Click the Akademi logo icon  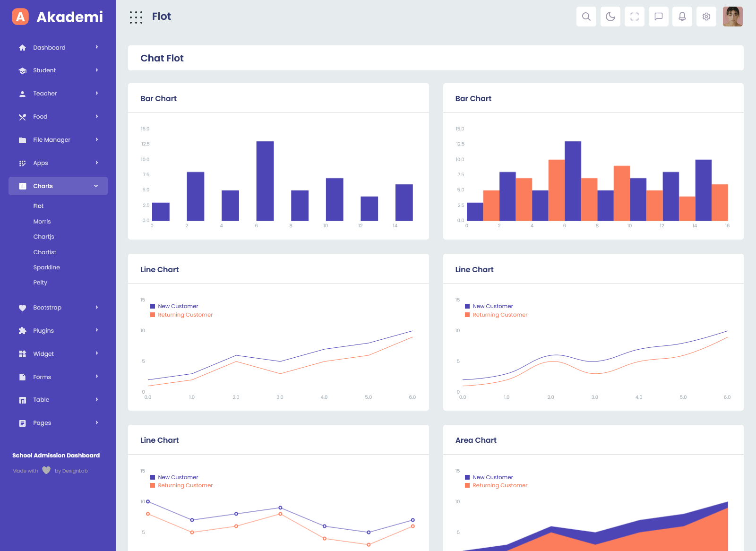click(x=20, y=17)
